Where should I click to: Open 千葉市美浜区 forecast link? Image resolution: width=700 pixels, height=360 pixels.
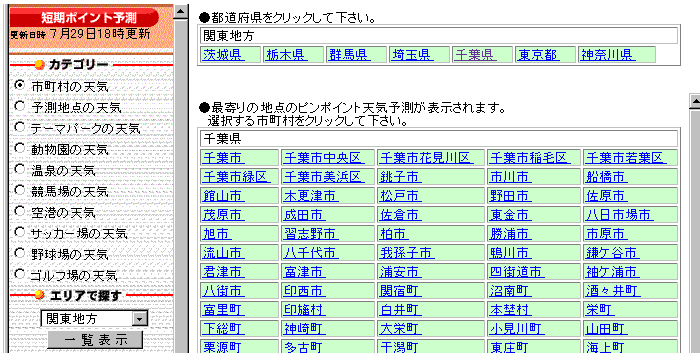click(x=324, y=177)
